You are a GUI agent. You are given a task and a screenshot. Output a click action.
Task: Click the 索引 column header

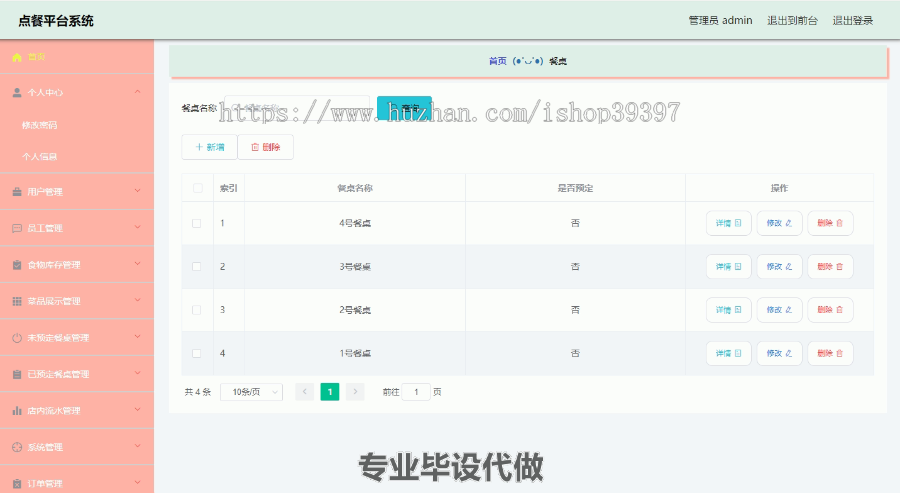pos(228,188)
